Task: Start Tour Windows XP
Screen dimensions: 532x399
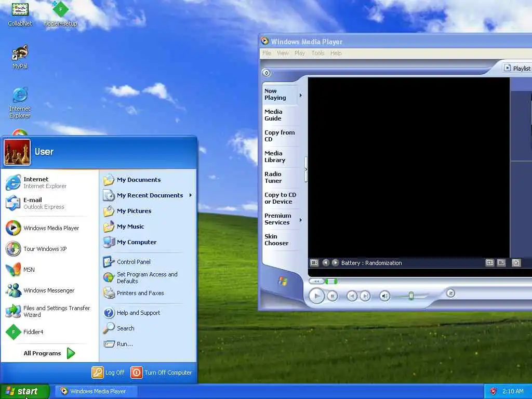Action: coord(49,249)
